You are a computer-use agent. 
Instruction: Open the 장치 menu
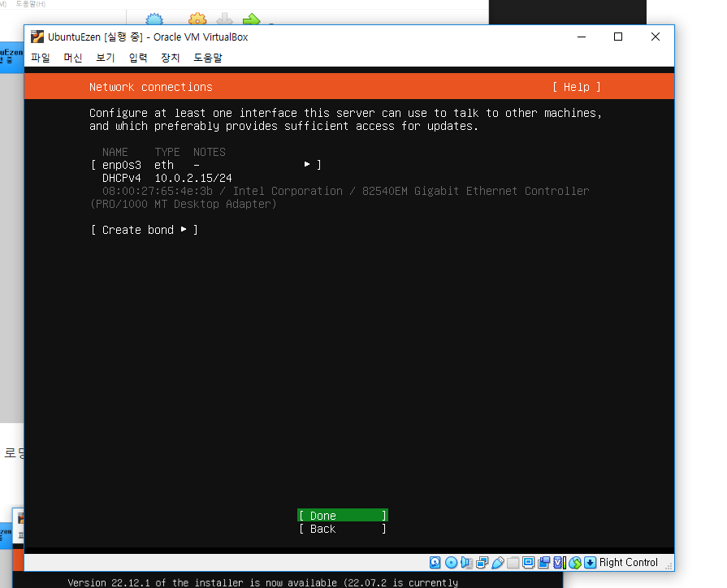170,58
